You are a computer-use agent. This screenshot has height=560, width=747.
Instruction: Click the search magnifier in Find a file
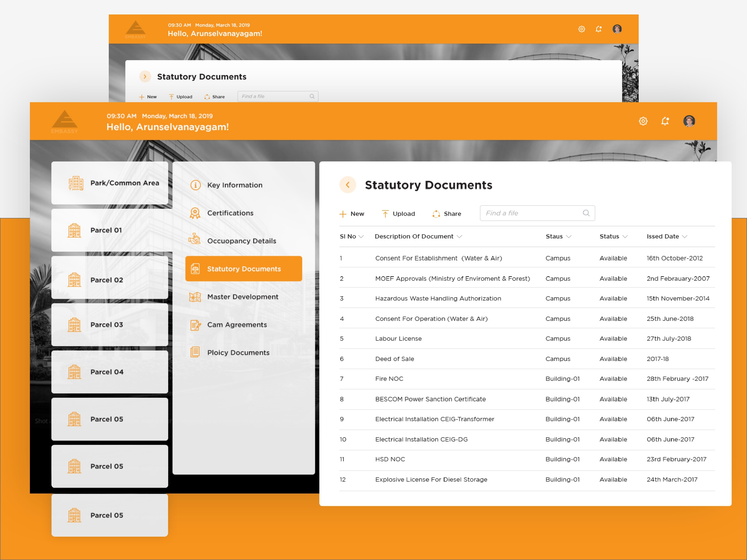586,213
